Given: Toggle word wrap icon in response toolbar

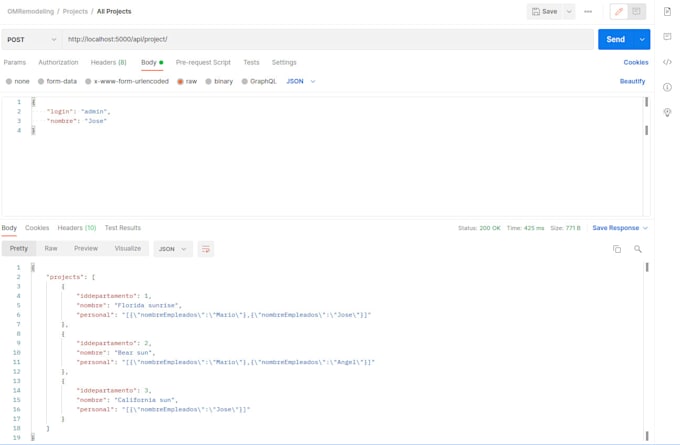Looking at the screenshot, I should [206, 249].
